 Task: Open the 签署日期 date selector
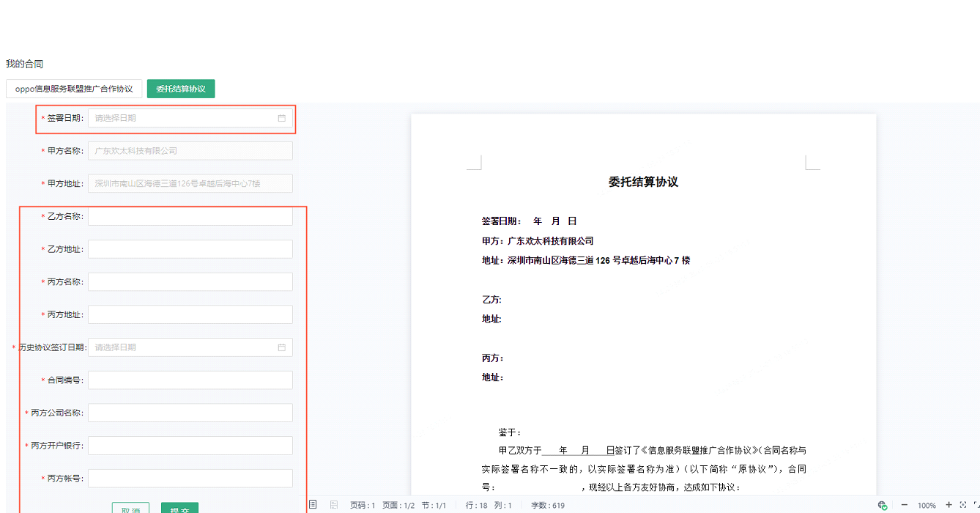click(x=190, y=118)
